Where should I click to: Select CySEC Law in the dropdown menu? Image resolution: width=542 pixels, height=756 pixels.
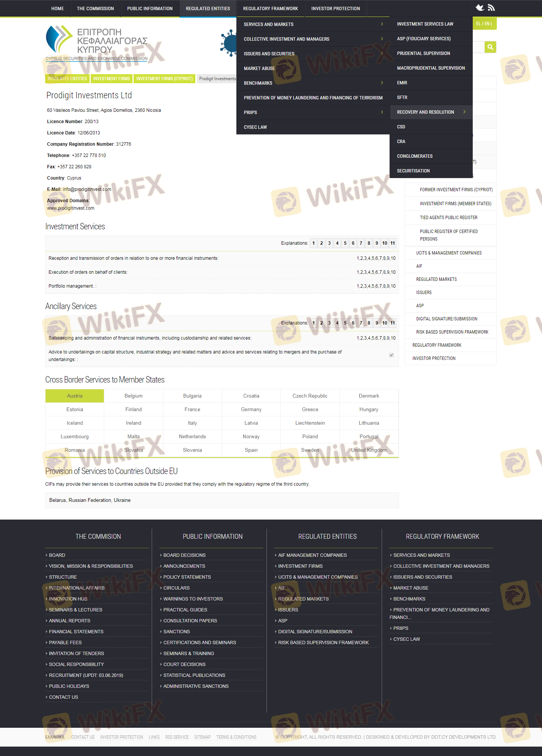tap(313, 127)
